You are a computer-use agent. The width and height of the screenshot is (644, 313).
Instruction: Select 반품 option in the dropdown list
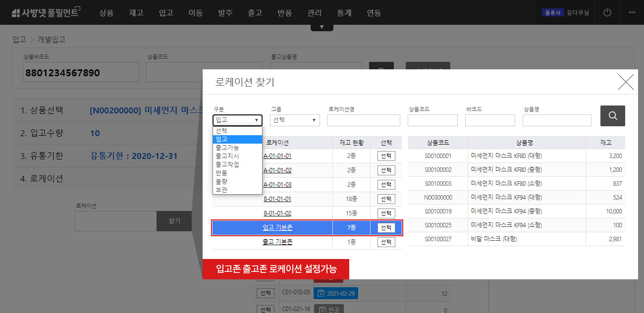click(222, 173)
